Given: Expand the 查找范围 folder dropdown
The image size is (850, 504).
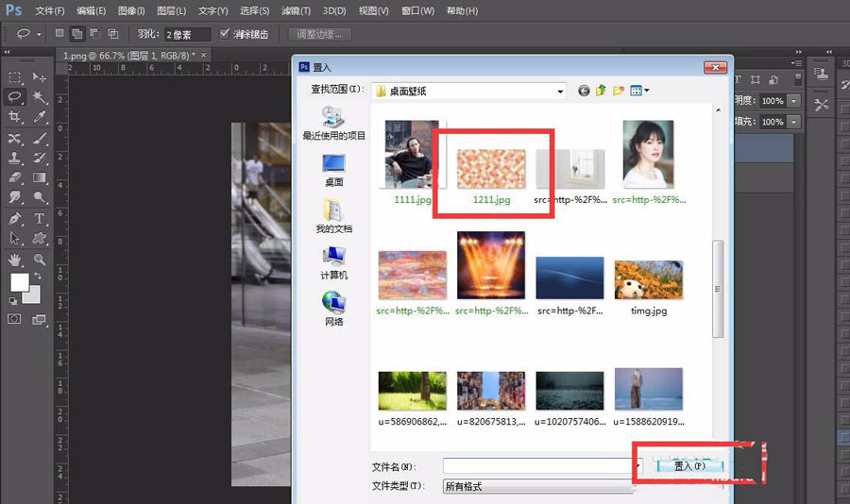Looking at the screenshot, I should coord(560,91).
